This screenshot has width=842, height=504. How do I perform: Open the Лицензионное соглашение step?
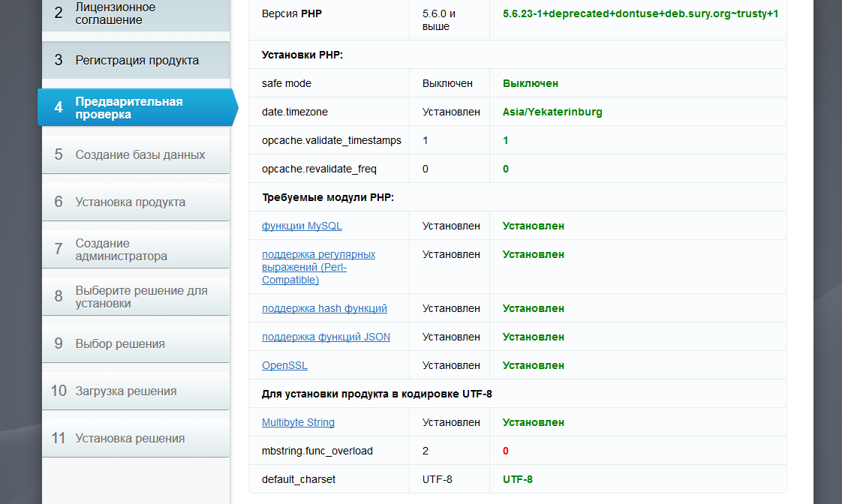click(x=135, y=13)
